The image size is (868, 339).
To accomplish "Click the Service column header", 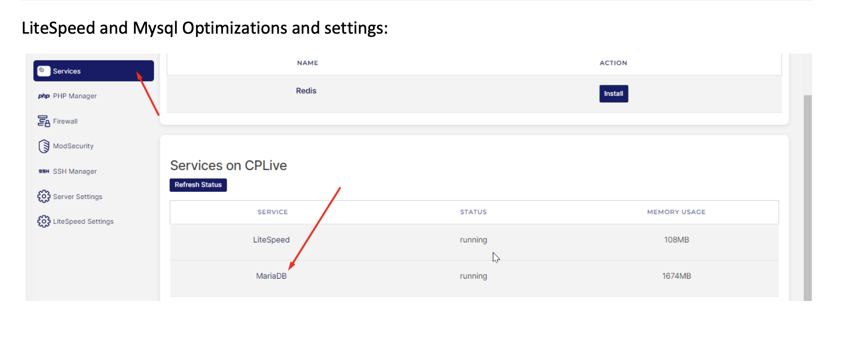I will [273, 212].
